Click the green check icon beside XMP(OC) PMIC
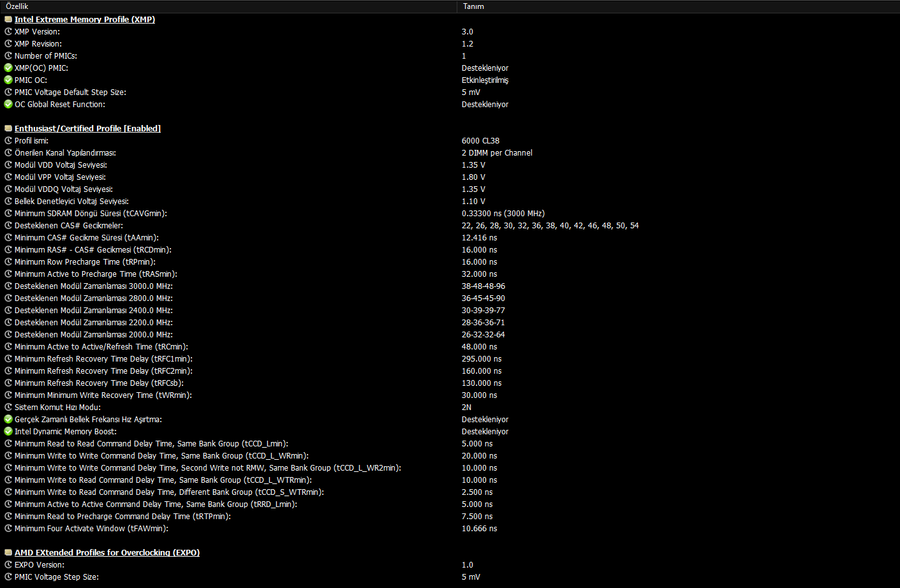Image resolution: width=900 pixels, height=588 pixels. click(8, 68)
